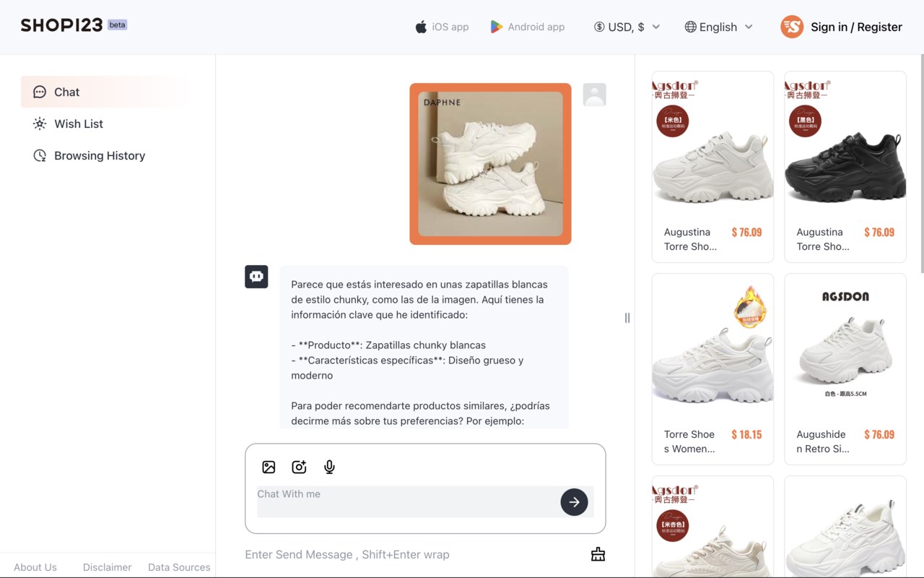The width and height of the screenshot is (924, 578).
Task: Open the iOS app link
Action: (x=442, y=27)
